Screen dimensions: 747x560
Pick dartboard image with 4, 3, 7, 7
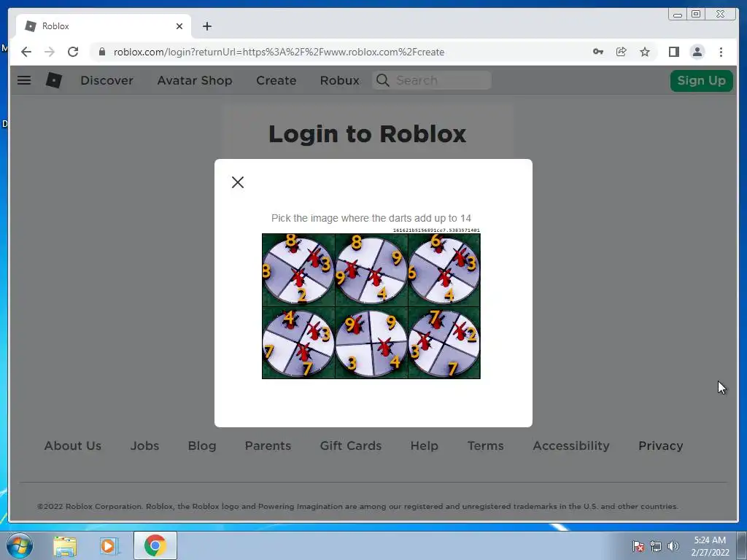coord(298,343)
